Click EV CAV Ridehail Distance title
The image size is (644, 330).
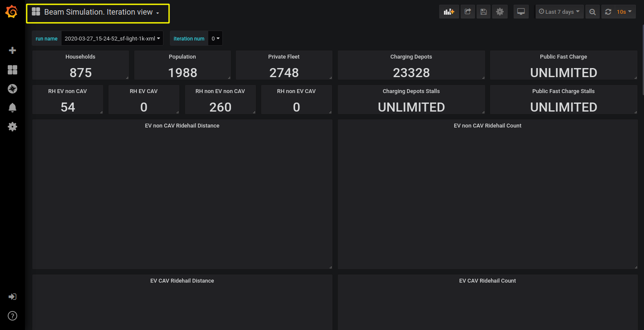[182, 280]
